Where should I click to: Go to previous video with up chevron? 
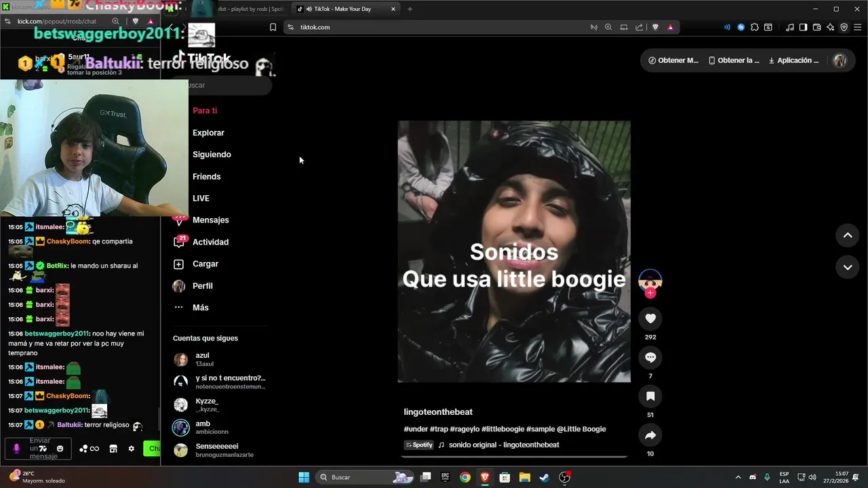(848, 235)
